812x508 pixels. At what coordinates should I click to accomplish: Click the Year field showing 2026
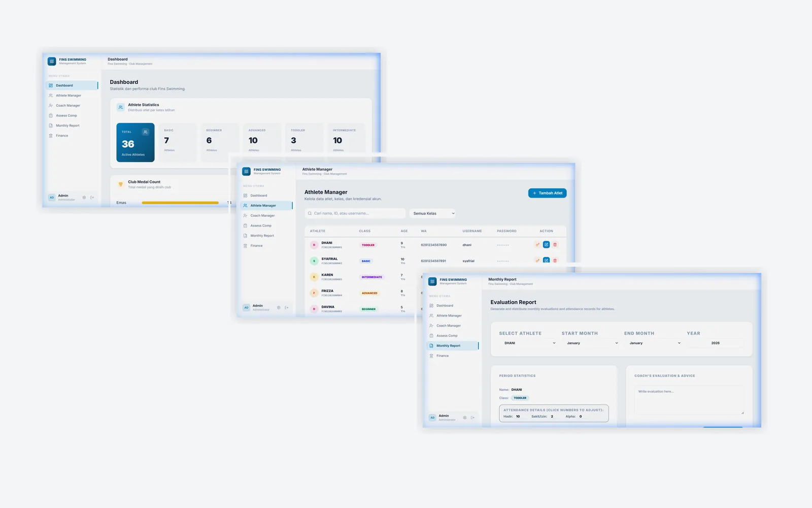point(715,343)
